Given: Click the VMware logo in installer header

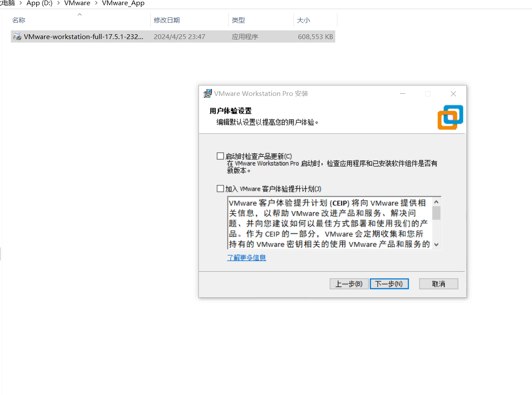Looking at the screenshot, I should [x=450, y=117].
